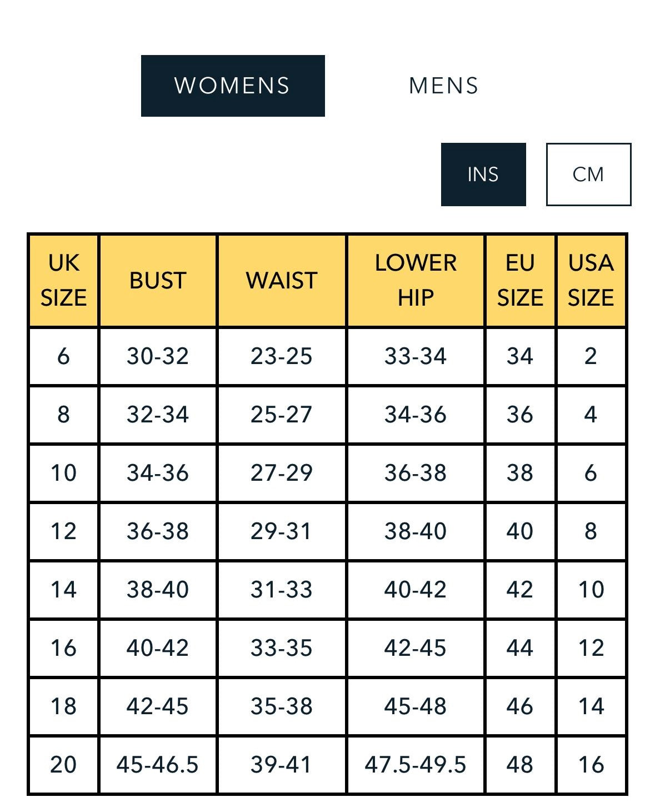Click USA size 16 cell
This screenshot has height=812, width=655.
point(591,765)
